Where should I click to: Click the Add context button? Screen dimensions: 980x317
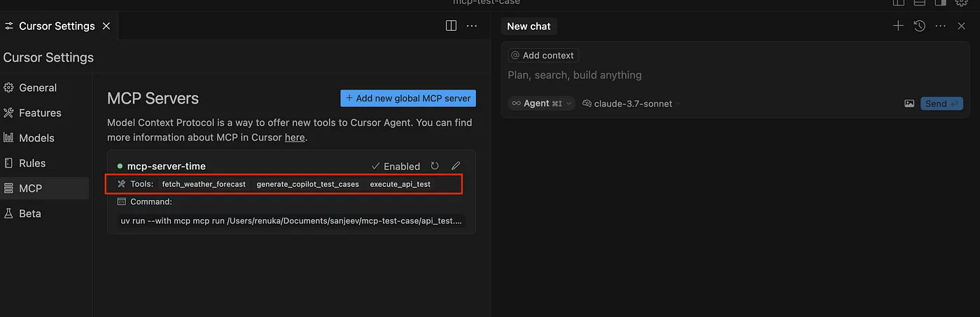[543, 55]
